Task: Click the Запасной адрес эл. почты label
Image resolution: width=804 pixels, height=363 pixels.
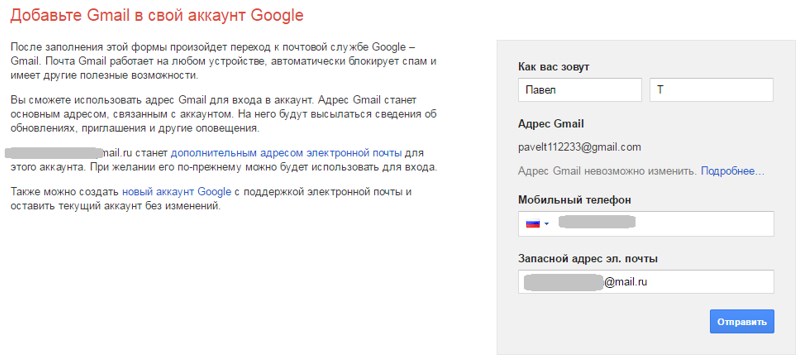Action: click(588, 258)
